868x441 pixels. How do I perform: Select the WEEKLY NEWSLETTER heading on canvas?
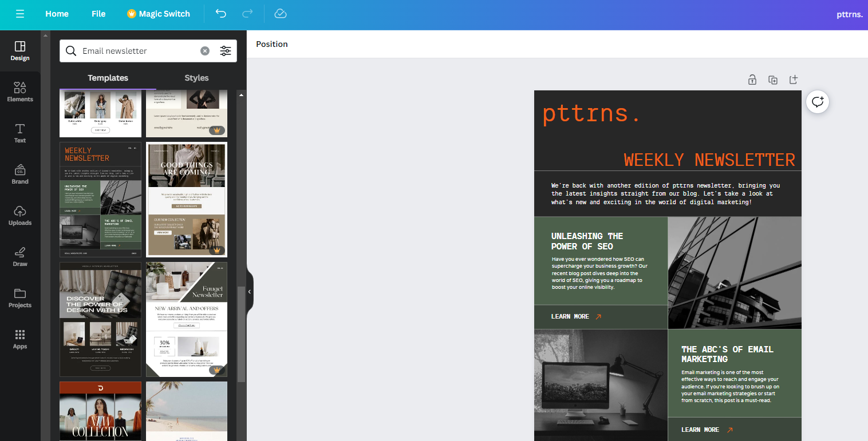tap(709, 160)
